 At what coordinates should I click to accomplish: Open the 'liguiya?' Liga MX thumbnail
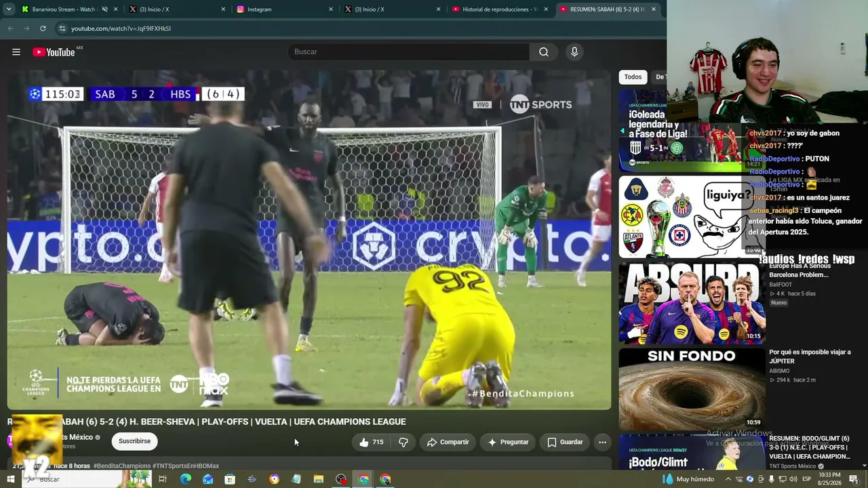(691, 217)
